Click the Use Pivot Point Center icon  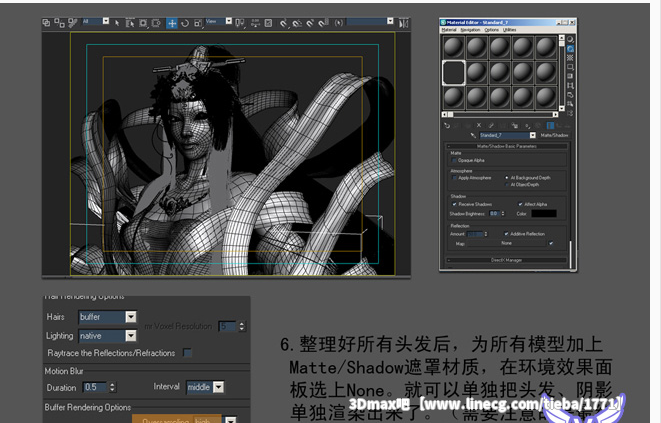click(240, 23)
